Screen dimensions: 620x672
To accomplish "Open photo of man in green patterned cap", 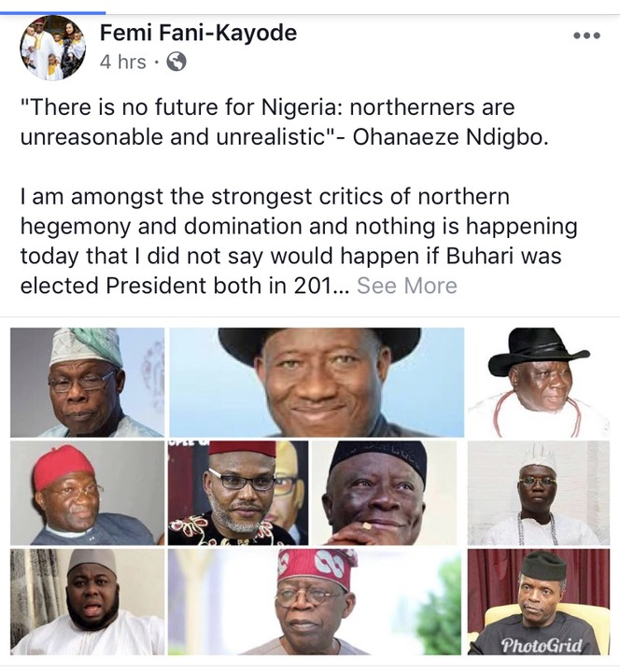I will [87, 382].
